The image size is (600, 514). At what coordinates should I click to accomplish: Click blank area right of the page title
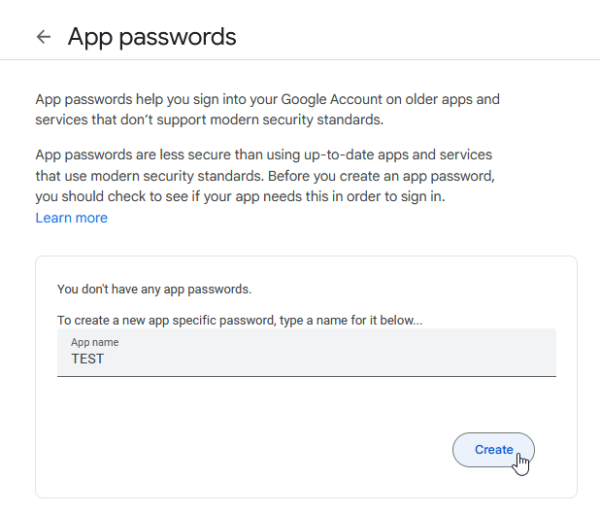pyautogui.click(x=420, y=37)
